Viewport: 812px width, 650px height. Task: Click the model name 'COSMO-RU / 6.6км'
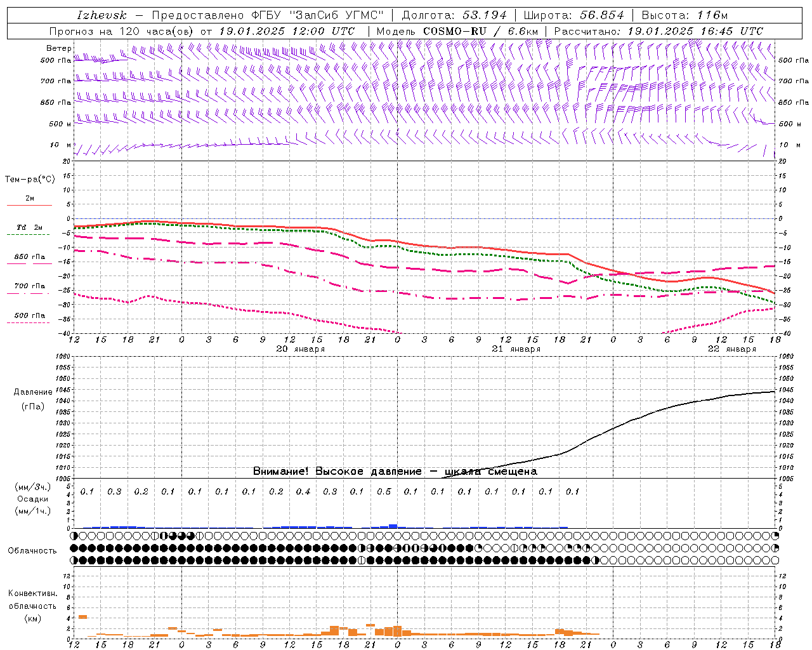coord(480,31)
